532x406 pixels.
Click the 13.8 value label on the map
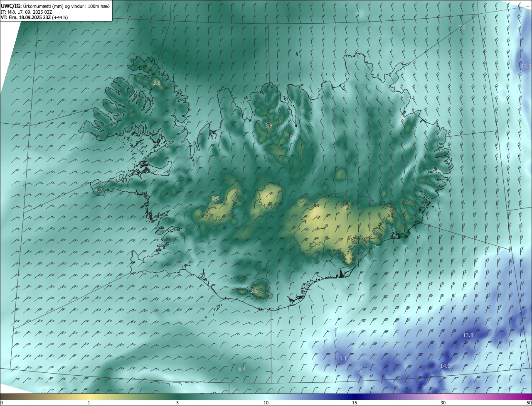point(468,335)
